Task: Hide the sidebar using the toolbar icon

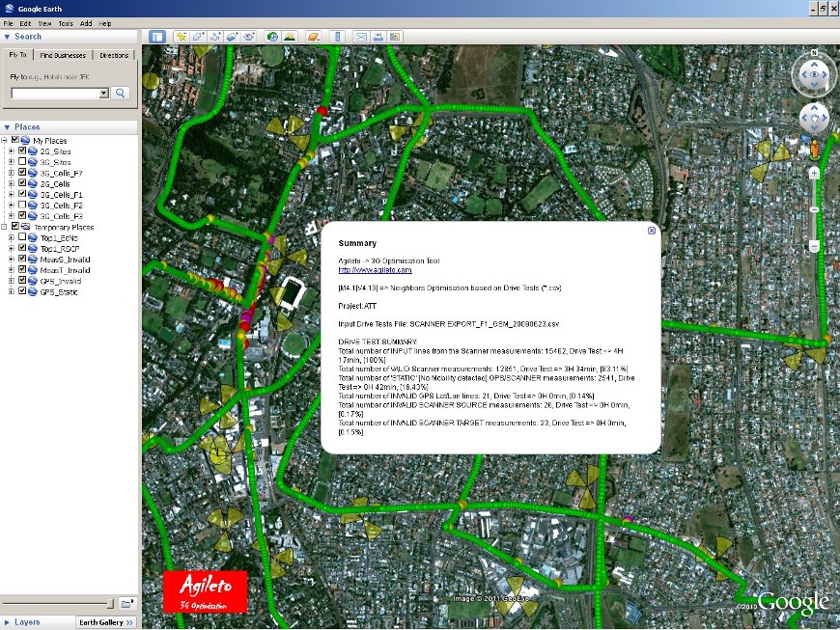Action: pyautogui.click(x=158, y=37)
